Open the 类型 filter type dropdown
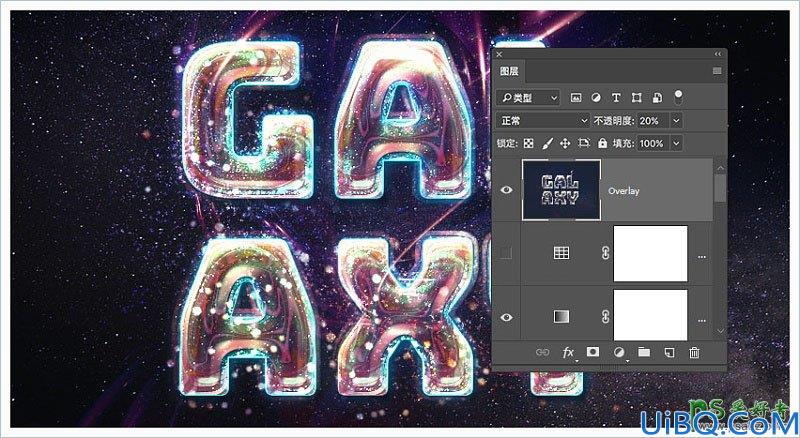 tap(528, 98)
